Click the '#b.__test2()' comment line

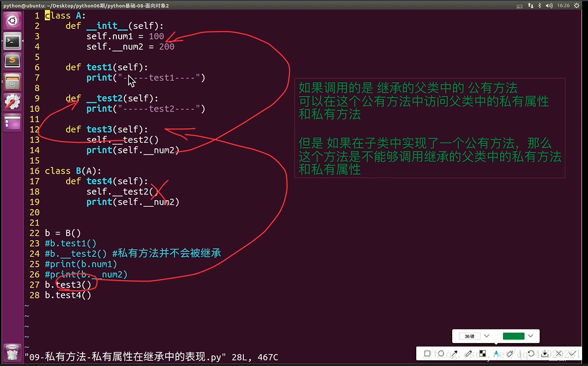click(133, 254)
